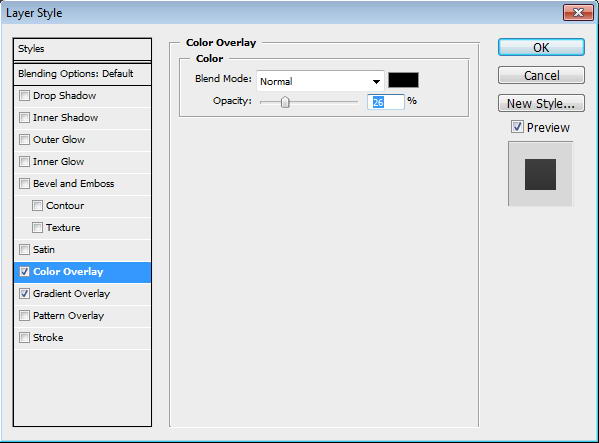Uncheck the Gradient Overlay checkbox
Image resolution: width=599 pixels, height=443 pixels.
(x=24, y=294)
